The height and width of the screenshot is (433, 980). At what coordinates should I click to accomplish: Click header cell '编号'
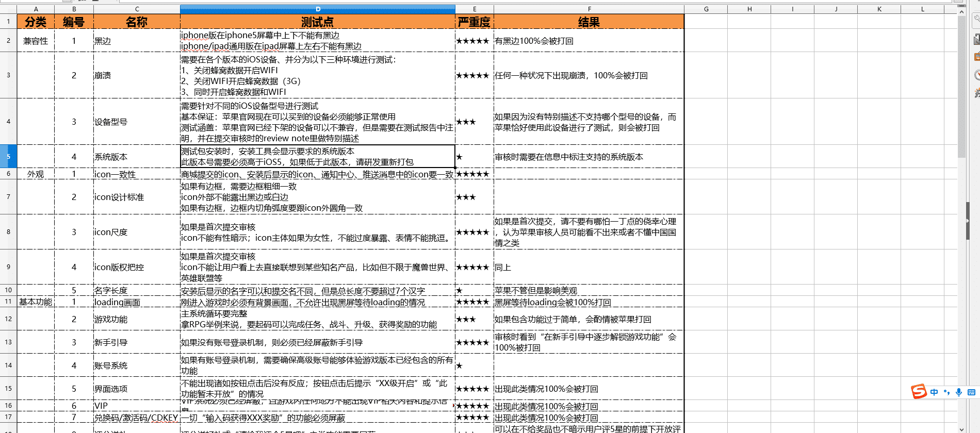click(x=74, y=22)
